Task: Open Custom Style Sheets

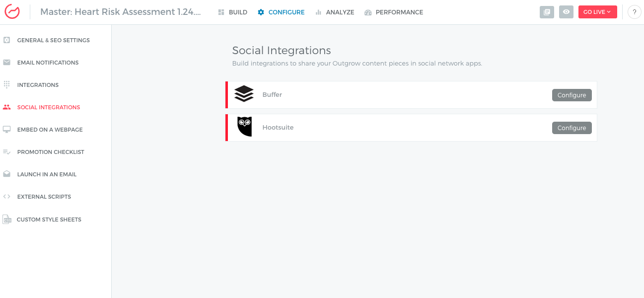Action: tap(49, 220)
